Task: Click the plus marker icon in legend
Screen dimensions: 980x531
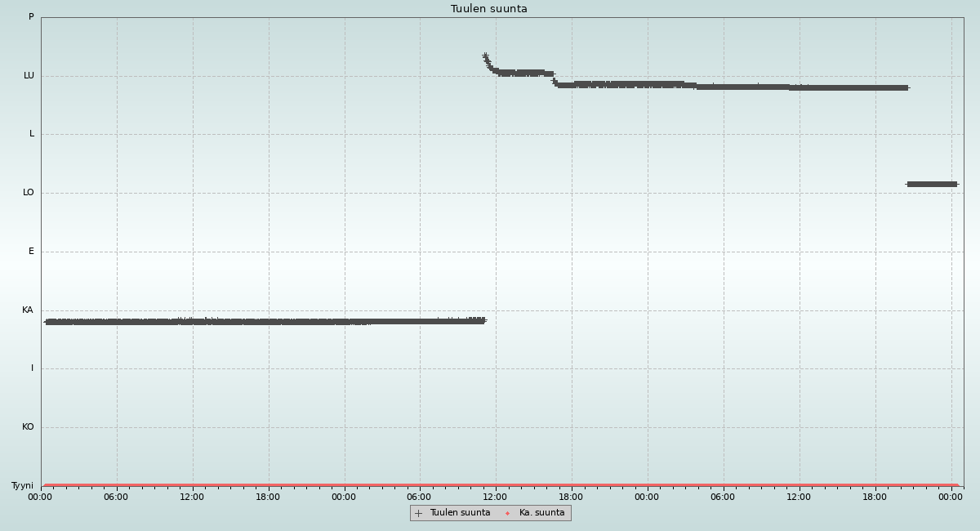Action: tap(419, 513)
